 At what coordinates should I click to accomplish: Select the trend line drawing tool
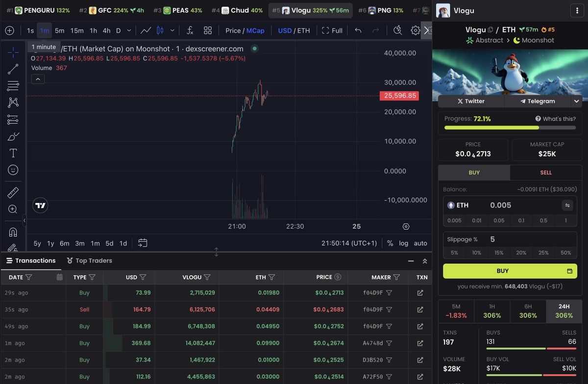(x=13, y=69)
